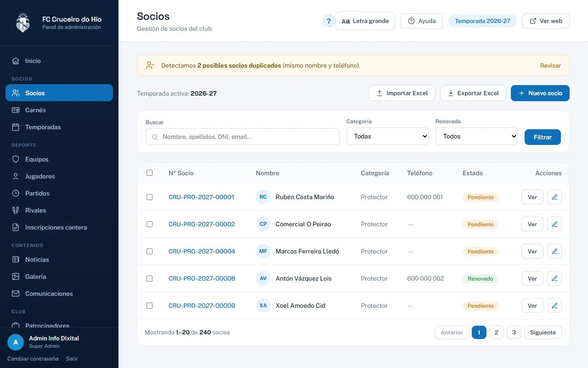Screen dimensions: 588x368
Task: Click the FC Cruceiro do Hío club crest
Action: (23, 23)
